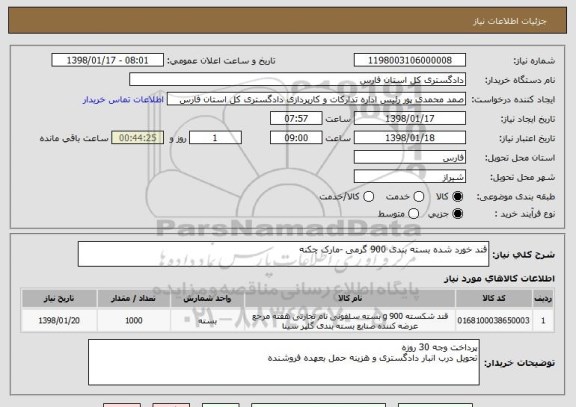Image resolution: width=576 pixels, height=407 pixels.
Task: Click the تاریخ ایجاد نیاز date field
Action: pyautogui.click(x=410, y=118)
